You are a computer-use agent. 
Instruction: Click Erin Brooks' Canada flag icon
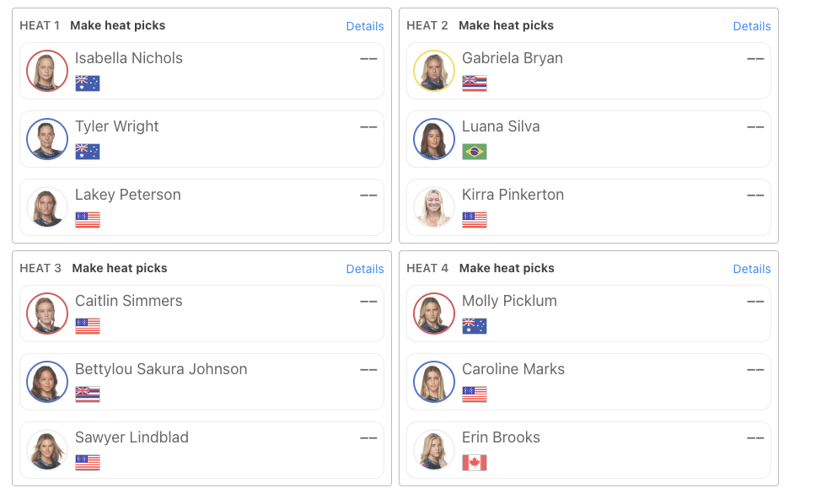pyautogui.click(x=474, y=463)
